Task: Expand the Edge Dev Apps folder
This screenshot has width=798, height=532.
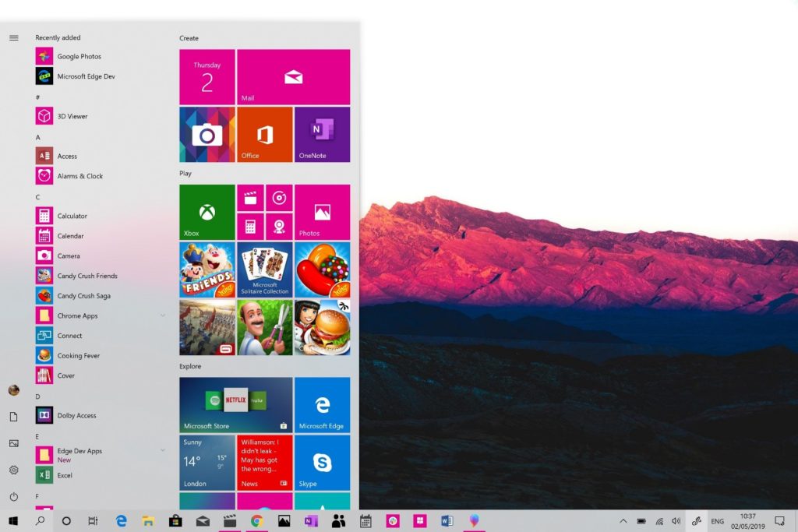Action: pos(163,450)
